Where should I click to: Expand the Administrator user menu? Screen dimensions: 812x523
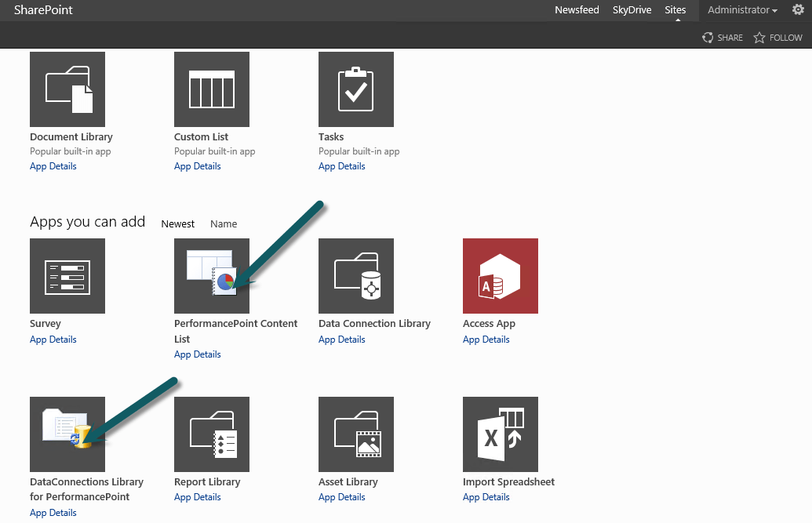click(742, 10)
